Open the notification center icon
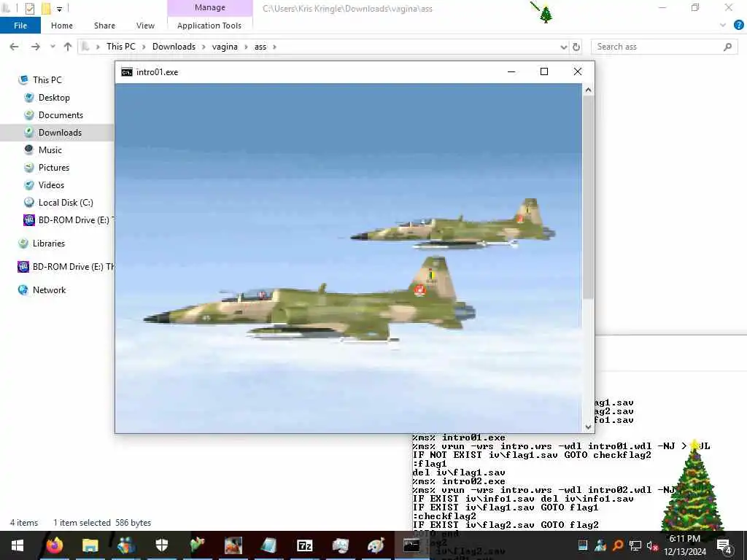 pos(724,545)
